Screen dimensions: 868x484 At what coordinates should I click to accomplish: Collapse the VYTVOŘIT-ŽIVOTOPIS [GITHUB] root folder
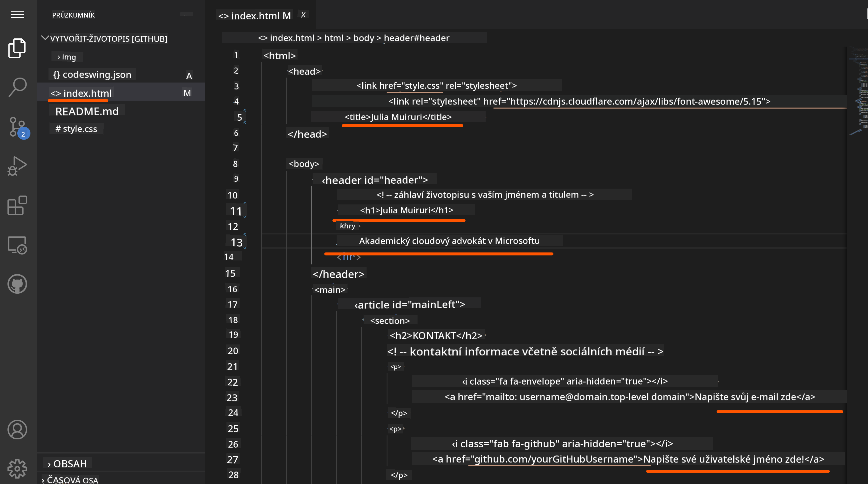108,39
